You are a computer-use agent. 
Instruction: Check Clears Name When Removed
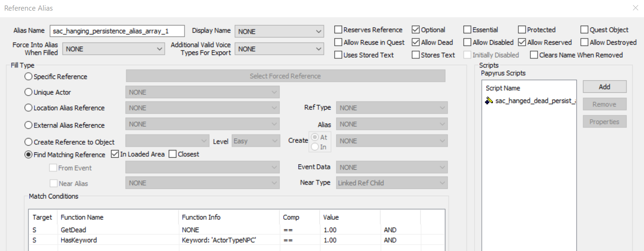534,55
